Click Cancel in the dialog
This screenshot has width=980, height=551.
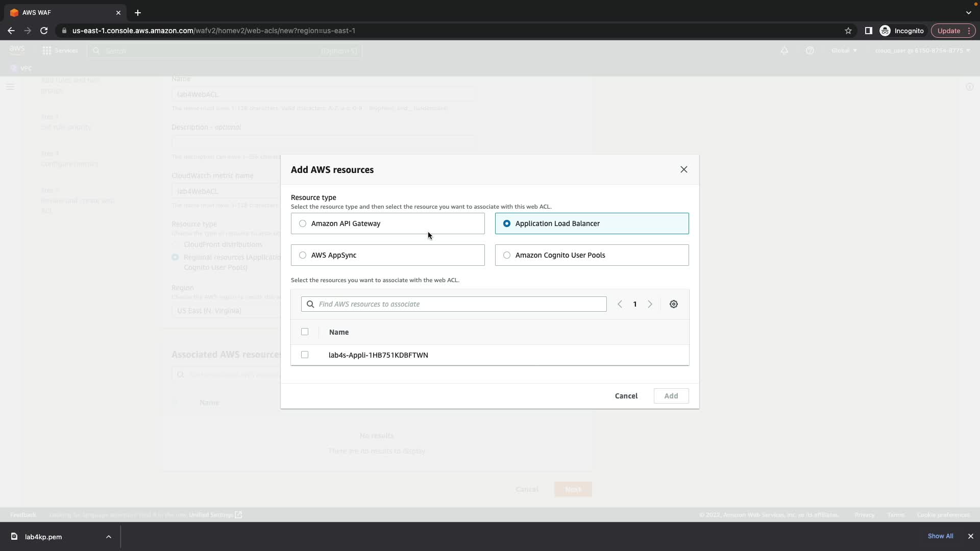click(x=626, y=396)
